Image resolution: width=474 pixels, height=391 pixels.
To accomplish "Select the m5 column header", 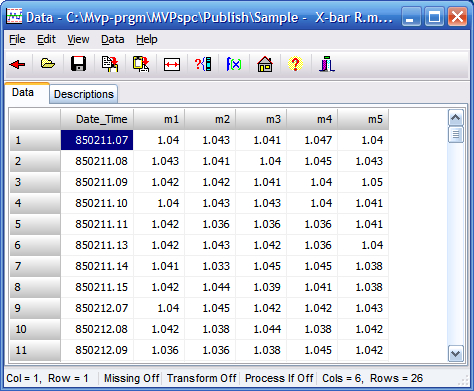I will tap(363, 119).
